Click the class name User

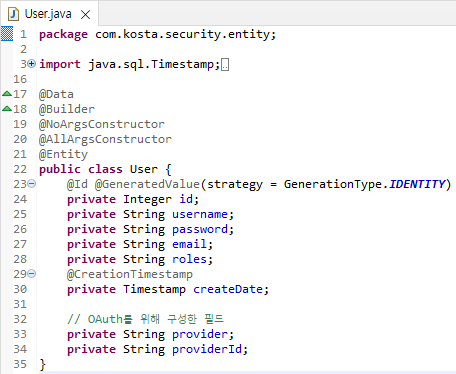click(144, 169)
